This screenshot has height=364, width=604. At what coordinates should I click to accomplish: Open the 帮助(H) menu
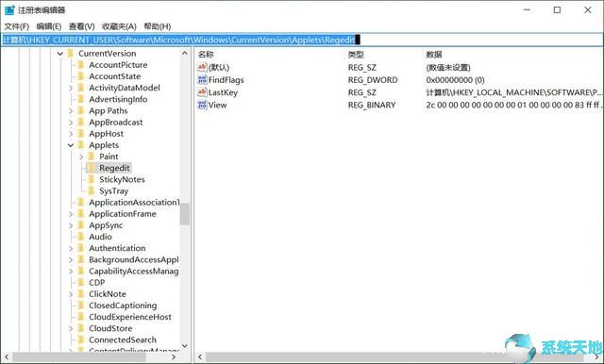click(x=158, y=26)
